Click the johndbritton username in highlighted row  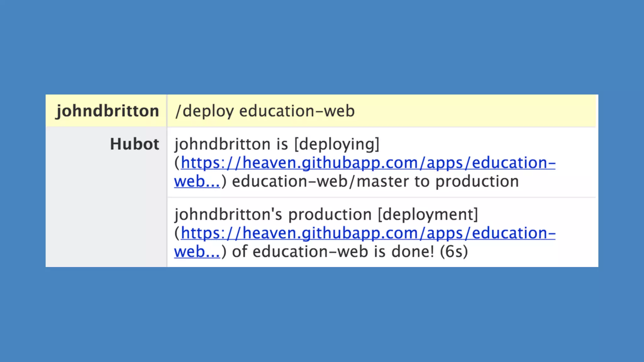[x=108, y=111]
